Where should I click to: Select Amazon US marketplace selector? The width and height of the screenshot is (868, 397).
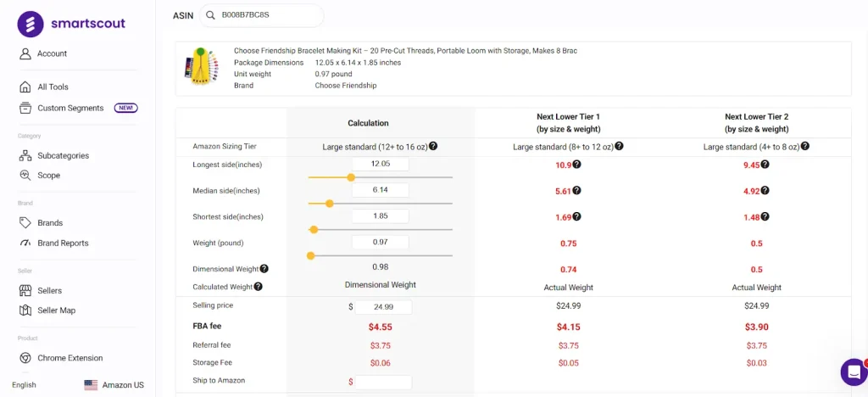pos(114,384)
